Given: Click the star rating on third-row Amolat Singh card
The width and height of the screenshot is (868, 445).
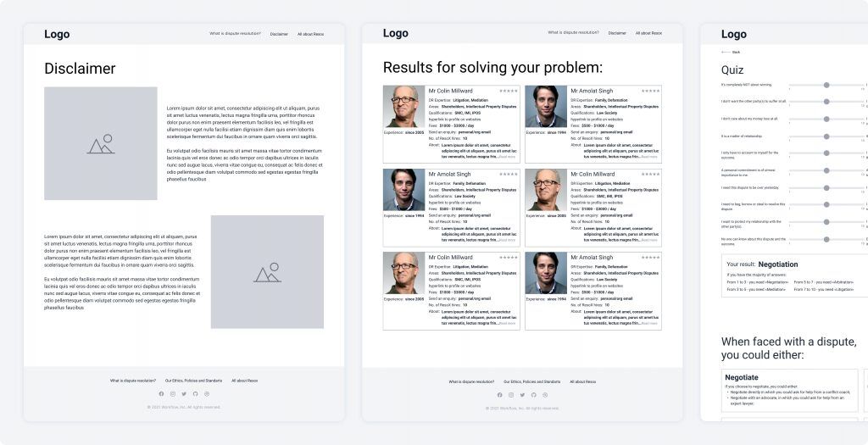Looking at the screenshot, I should (650, 258).
